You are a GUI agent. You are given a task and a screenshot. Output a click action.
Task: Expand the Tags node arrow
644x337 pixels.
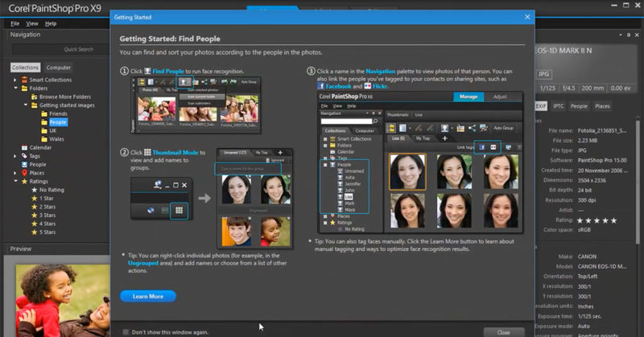click(15, 156)
